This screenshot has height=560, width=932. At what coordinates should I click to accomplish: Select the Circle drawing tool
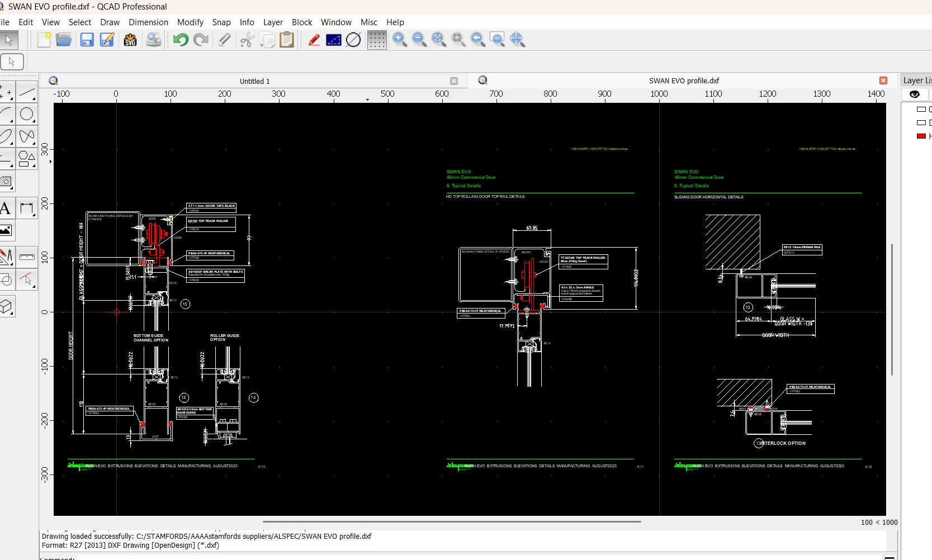(x=26, y=115)
